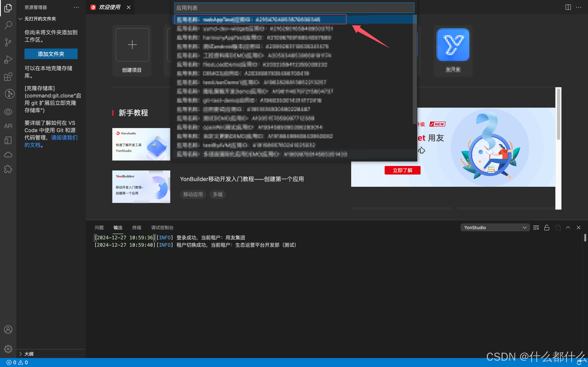Click the 应用列表 search input field
The height and width of the screenshot is (367, 588).
coord(294,8)
